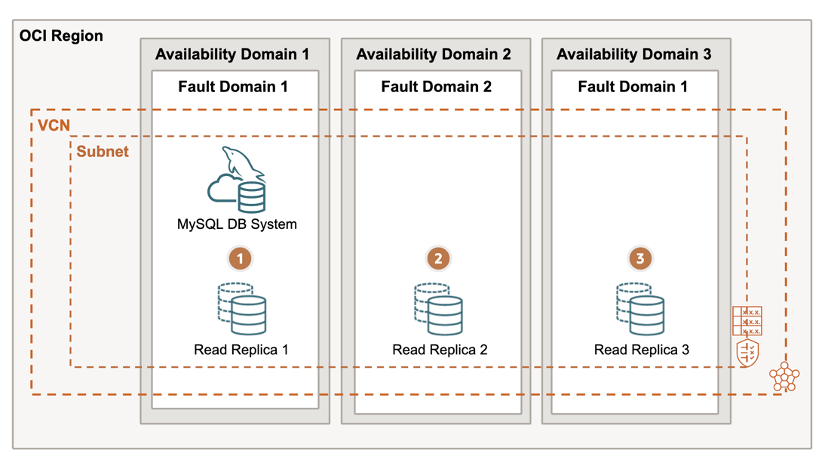The height and width of the screenshot is (466, 832).
Task: Click the orange "VCN" label
Action: (x=54, y=125)
